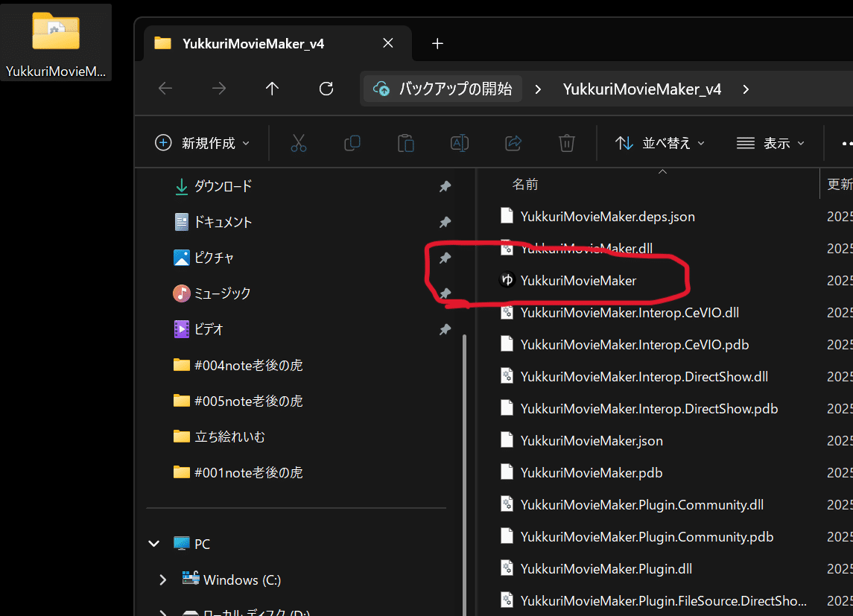The width and height of the screenshot is (853, 616).
Task: Close the YukkuriMovieMaker_v4 tab
Action: (388, 43)
